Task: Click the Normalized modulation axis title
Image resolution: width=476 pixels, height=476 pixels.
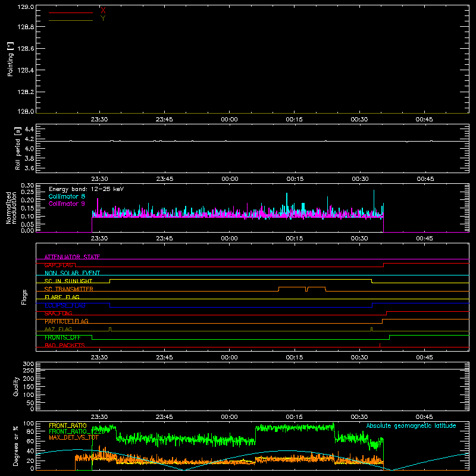Action: [11, 208]
